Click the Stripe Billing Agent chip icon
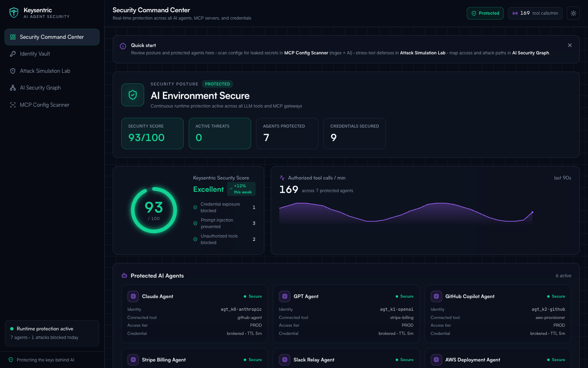 [133, 360]
